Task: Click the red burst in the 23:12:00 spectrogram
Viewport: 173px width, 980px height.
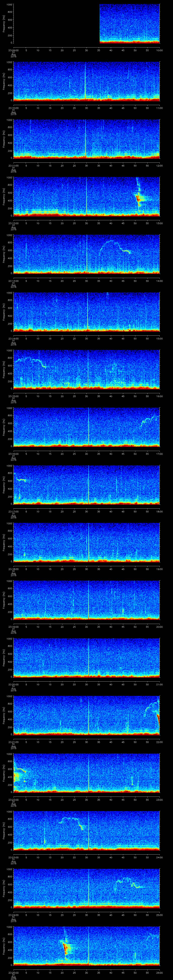Action: tap(138, 198)
